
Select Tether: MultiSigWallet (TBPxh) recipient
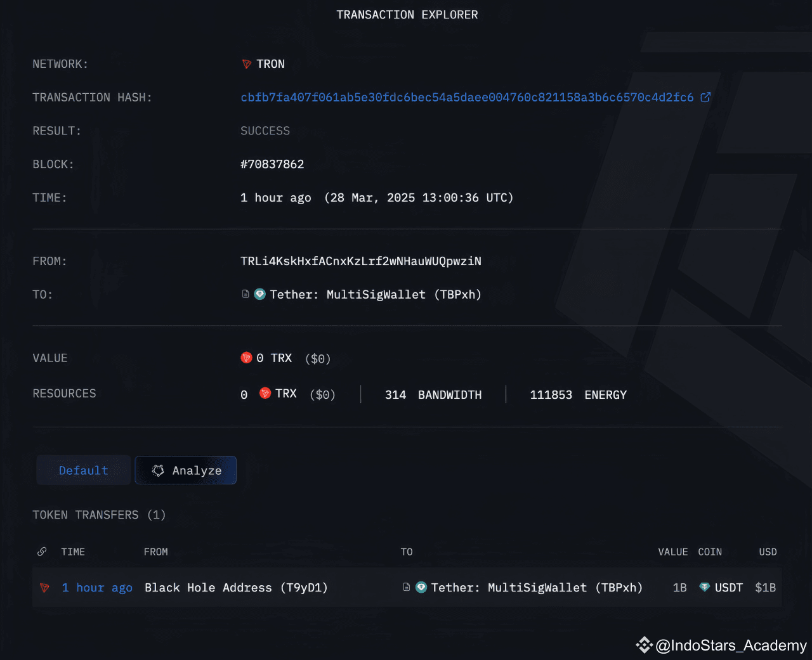pyautogui.click(x=537, y=588)
